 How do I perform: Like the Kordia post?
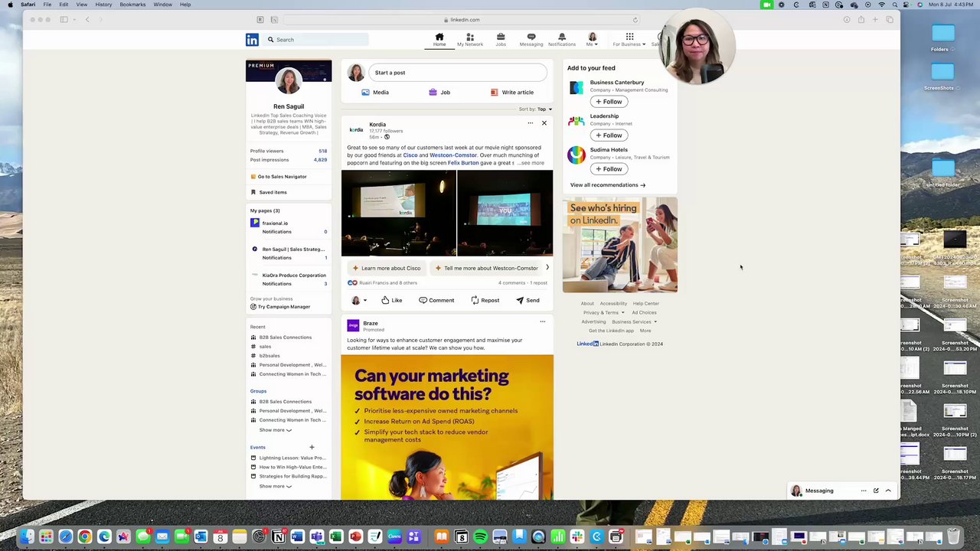(x=391, y=301)
